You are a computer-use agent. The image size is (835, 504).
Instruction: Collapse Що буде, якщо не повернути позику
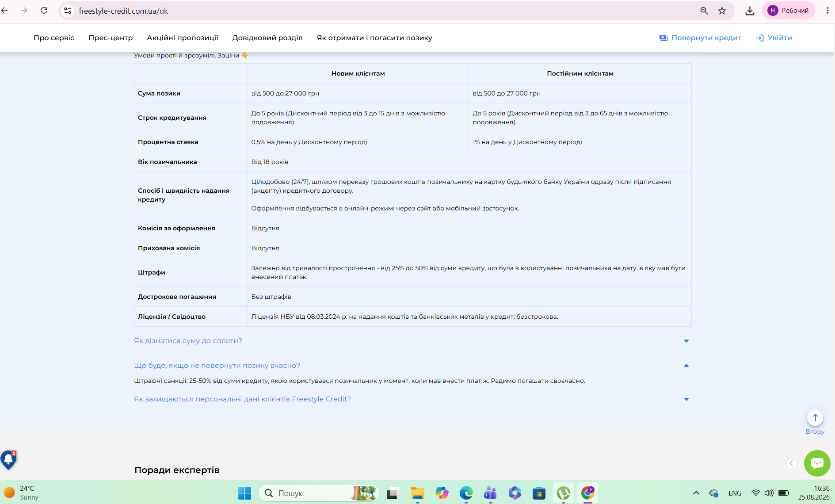click(217, 366)
